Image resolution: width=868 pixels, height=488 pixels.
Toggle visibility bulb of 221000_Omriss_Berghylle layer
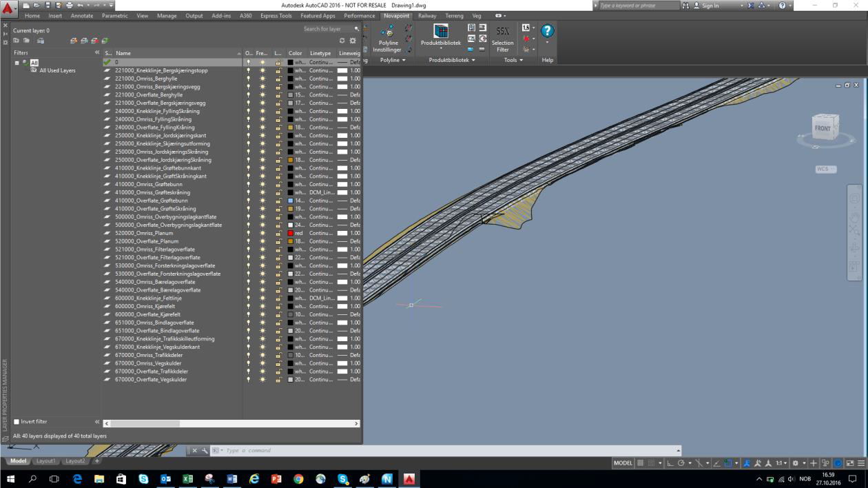(249, 79)
